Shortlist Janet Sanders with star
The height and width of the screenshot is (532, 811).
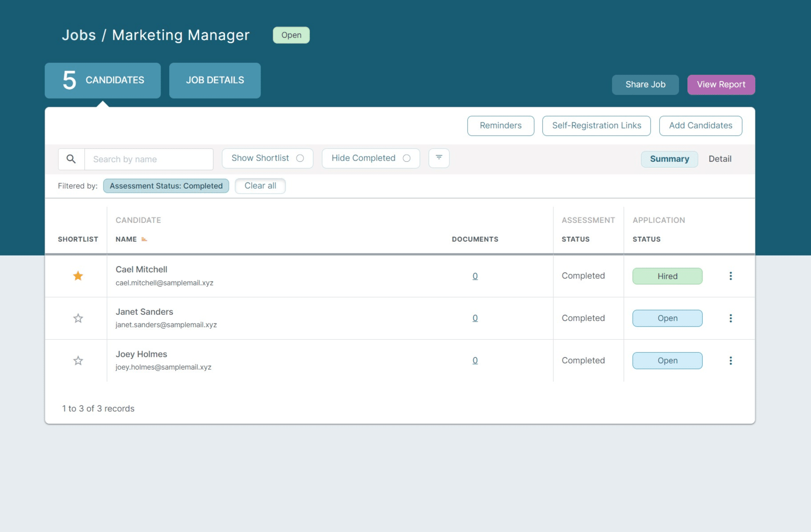click(x=78, y=318)
